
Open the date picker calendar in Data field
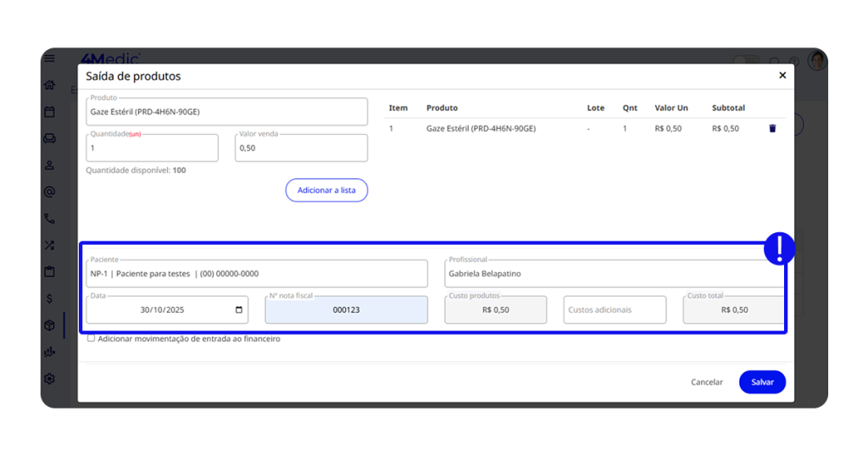coord(239,310)
